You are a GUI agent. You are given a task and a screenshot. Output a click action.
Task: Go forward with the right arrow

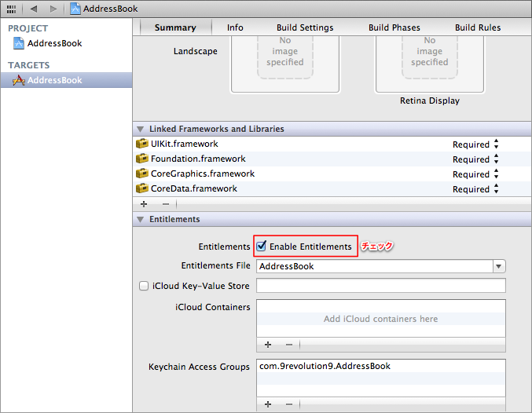(x=53, y=9)
